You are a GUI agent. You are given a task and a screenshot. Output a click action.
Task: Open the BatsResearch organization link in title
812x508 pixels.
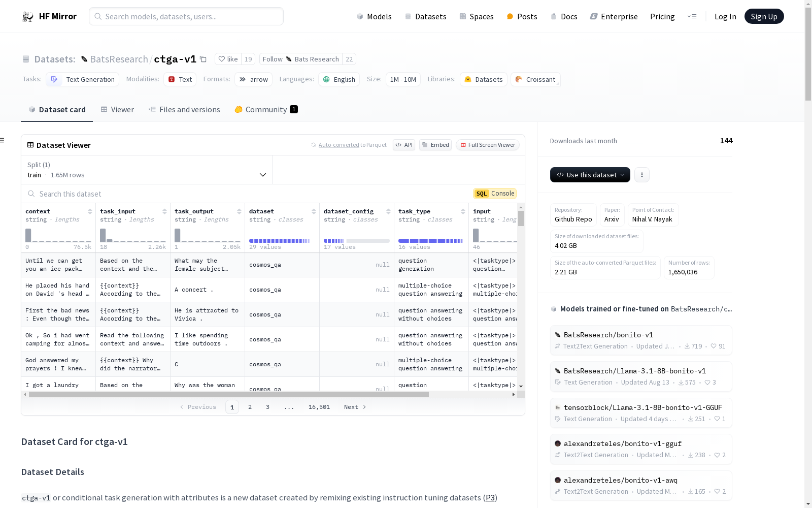[119, 59]
